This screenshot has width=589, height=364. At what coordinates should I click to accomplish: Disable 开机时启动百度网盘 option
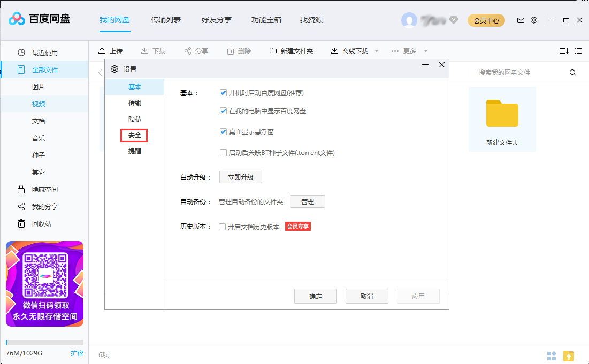click(223, 92)
